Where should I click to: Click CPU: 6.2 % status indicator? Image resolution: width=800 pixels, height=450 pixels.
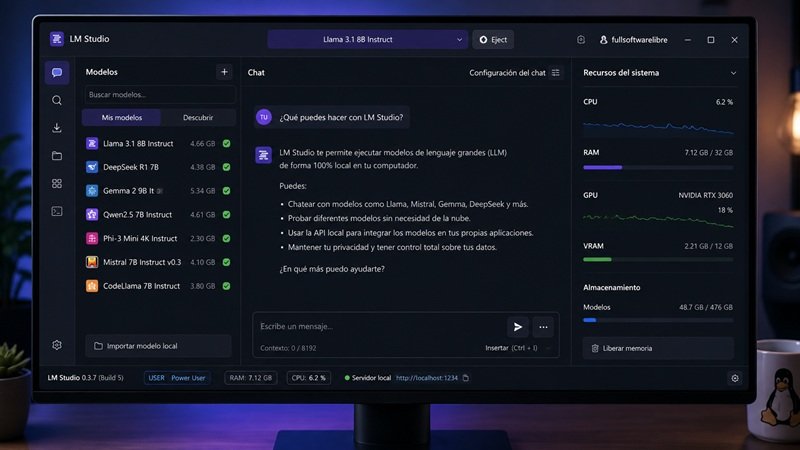308,378
